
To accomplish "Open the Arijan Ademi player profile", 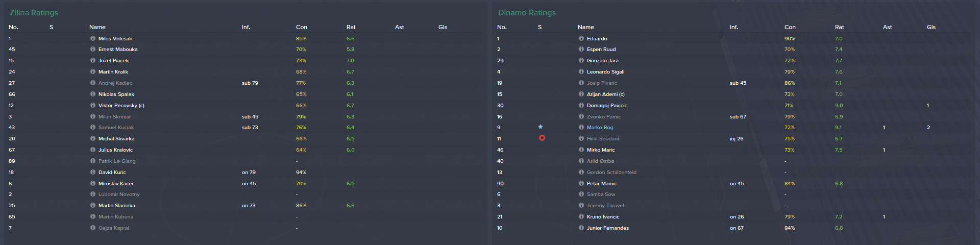I will 605,94.
